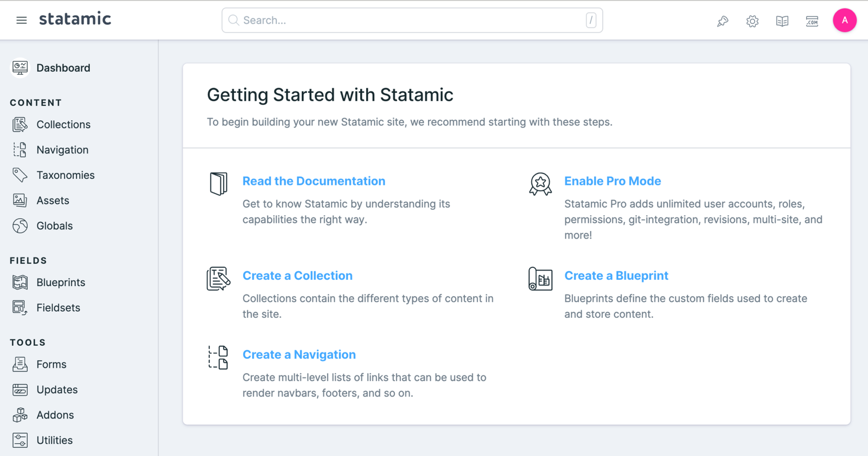Go to Collections in the sidebar
The width and height of the screenshot is (868, 456).
tap(63, 125)
